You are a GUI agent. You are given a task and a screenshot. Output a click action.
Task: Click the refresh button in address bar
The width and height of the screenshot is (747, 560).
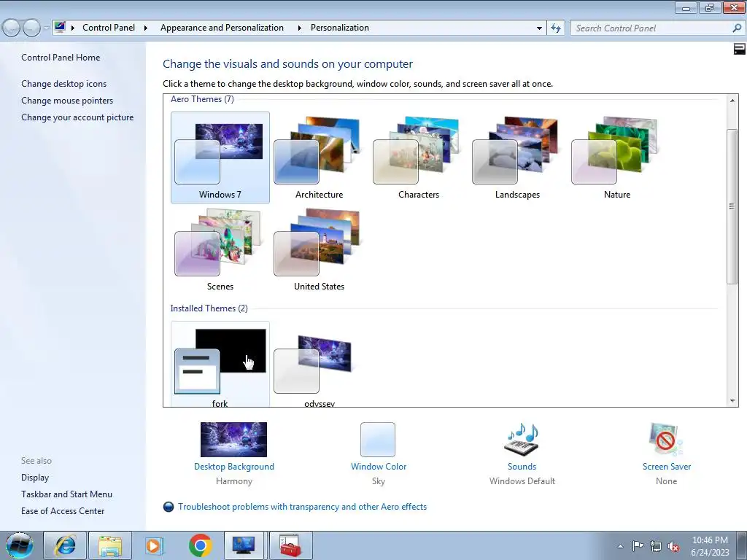coord(555,28)
